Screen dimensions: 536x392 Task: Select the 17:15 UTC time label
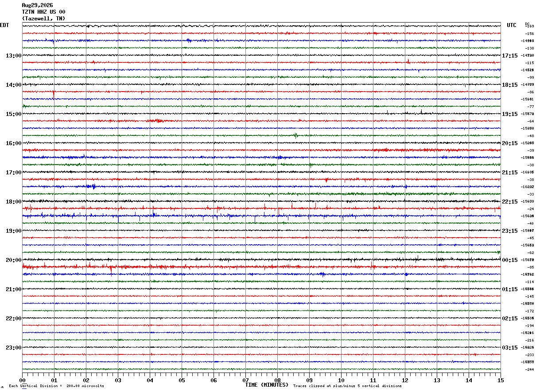pos(509,56)
